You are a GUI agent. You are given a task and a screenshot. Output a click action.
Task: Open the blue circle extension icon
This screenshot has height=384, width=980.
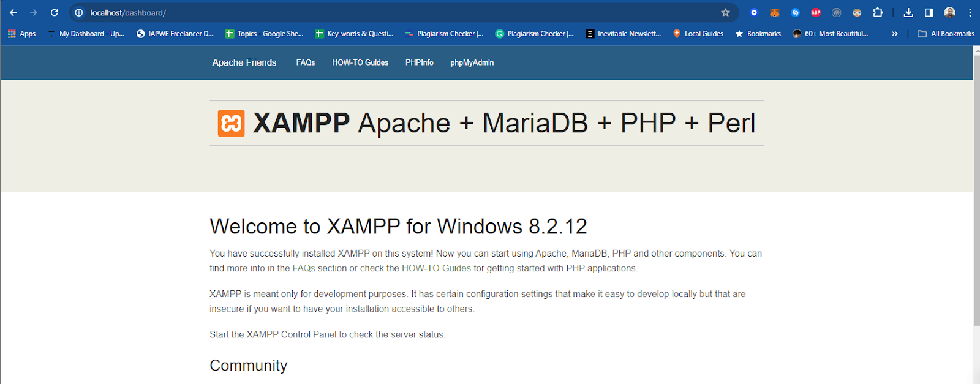[754, 12]
